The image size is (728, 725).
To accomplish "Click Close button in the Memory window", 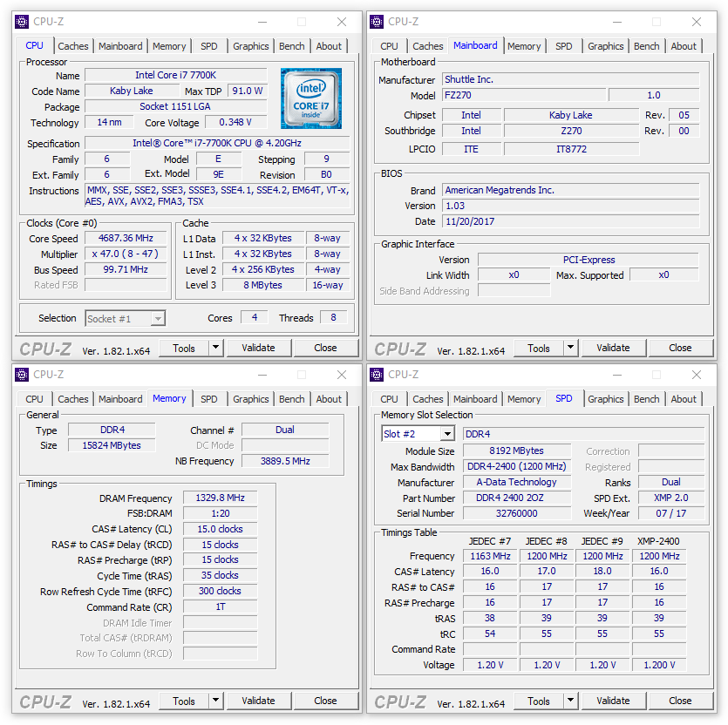I will (x=325, y=701).
